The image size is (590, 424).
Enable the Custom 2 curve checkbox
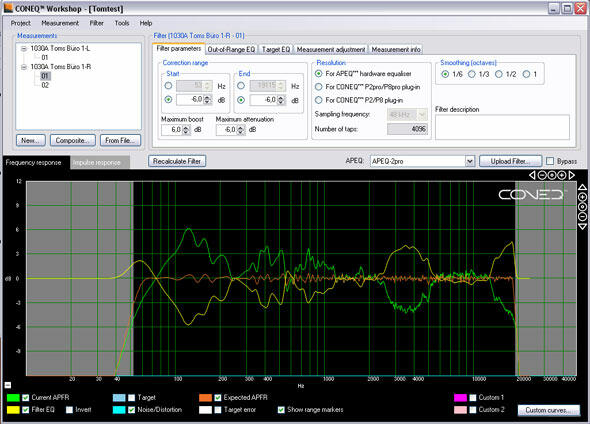[x=473, y=410]
